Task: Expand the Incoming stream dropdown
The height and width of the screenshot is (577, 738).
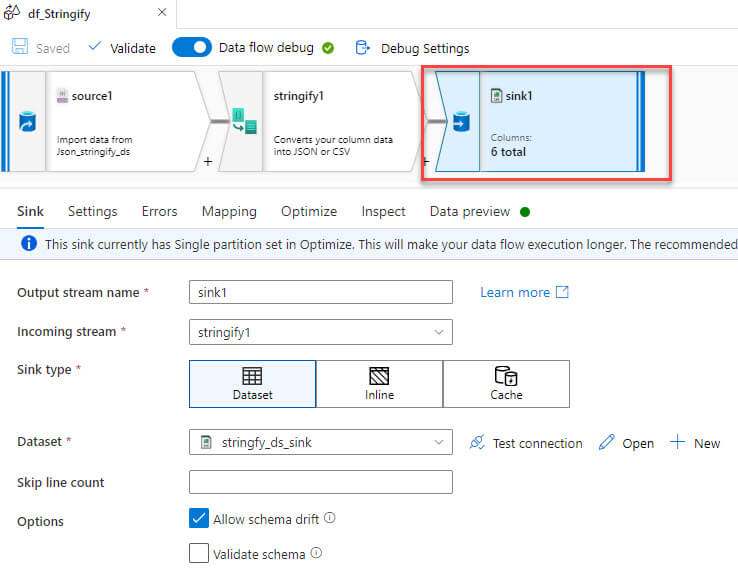Action: pos(439,331)
